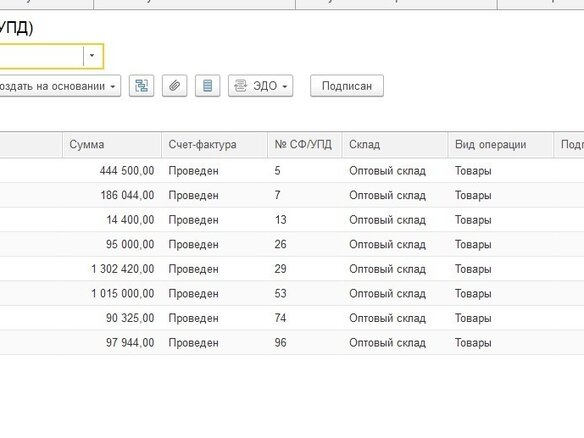Click the Вид операции column header

pos(501,145)
